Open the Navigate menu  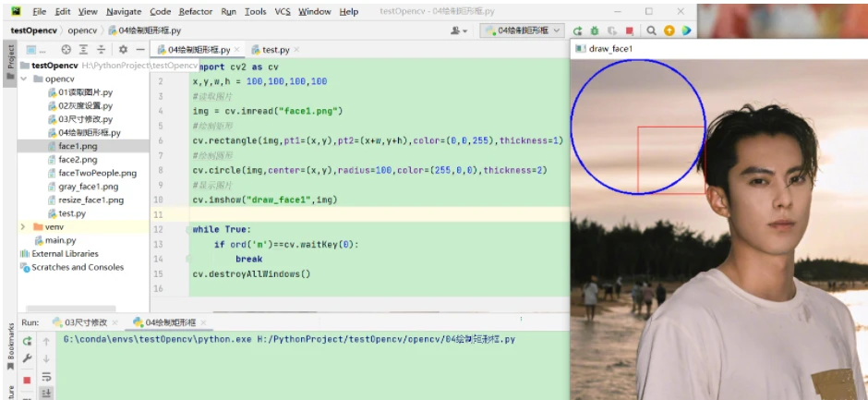click(124, 11)
